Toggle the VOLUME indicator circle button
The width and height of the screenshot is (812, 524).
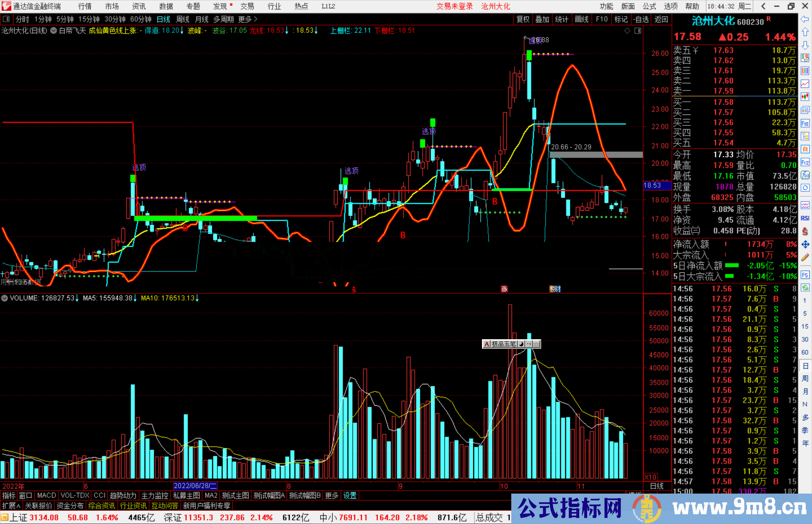pos(5,298)
